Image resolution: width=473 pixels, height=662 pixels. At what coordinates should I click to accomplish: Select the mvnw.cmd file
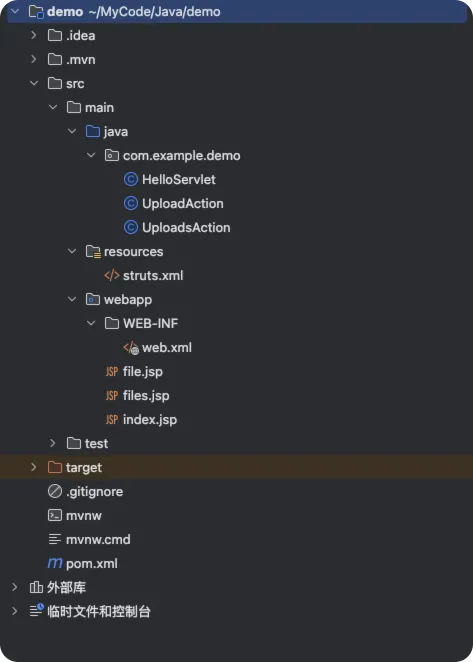98,540
